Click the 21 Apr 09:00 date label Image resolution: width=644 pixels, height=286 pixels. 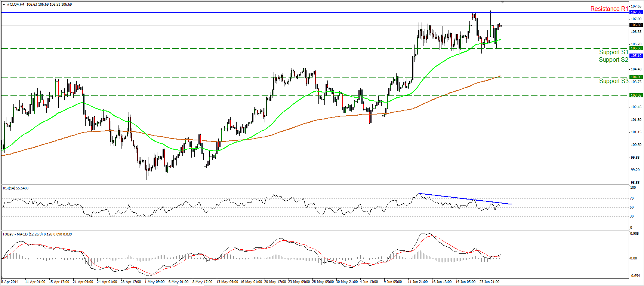[x=83, y=282]
